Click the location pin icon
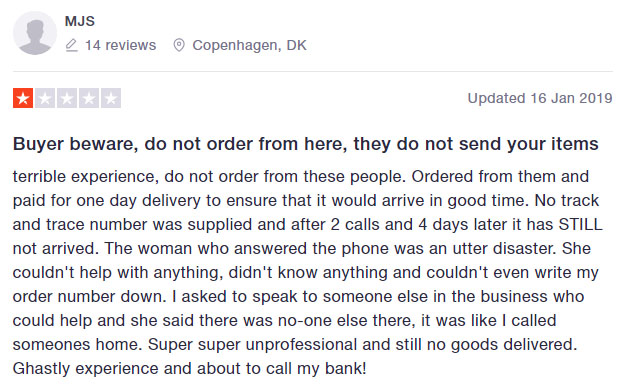The image size is (625, 387). point(179,45)
